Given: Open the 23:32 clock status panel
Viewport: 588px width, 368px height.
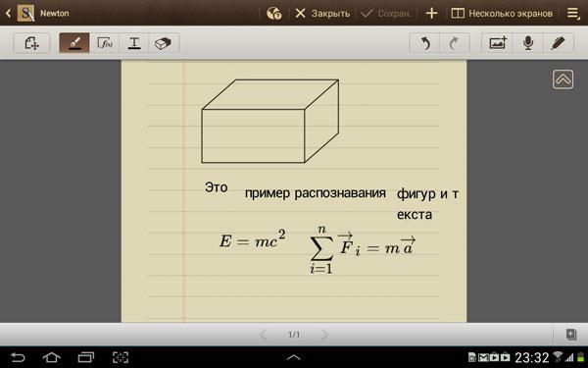Looking at the screenshot, I should pos(531,357).
